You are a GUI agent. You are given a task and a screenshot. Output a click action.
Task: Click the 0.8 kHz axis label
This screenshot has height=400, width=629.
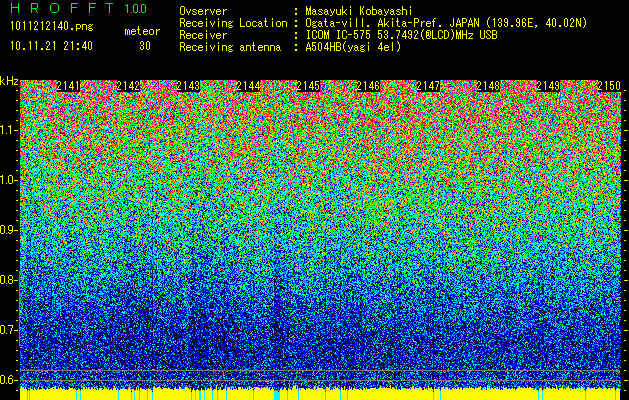pyautogui.click(x=8, y=280)
